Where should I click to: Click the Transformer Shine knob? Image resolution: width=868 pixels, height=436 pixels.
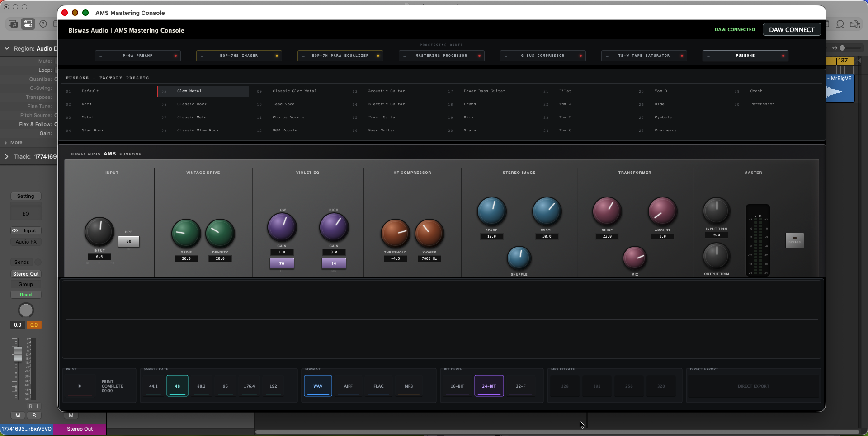click(607, 211)
